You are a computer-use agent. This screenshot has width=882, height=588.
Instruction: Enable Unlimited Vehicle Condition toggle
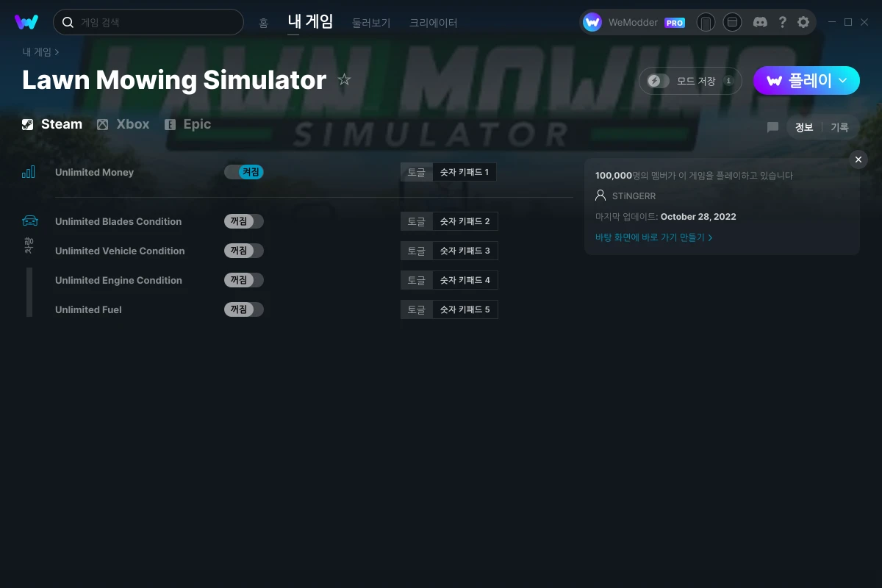[x=243, y=251]
